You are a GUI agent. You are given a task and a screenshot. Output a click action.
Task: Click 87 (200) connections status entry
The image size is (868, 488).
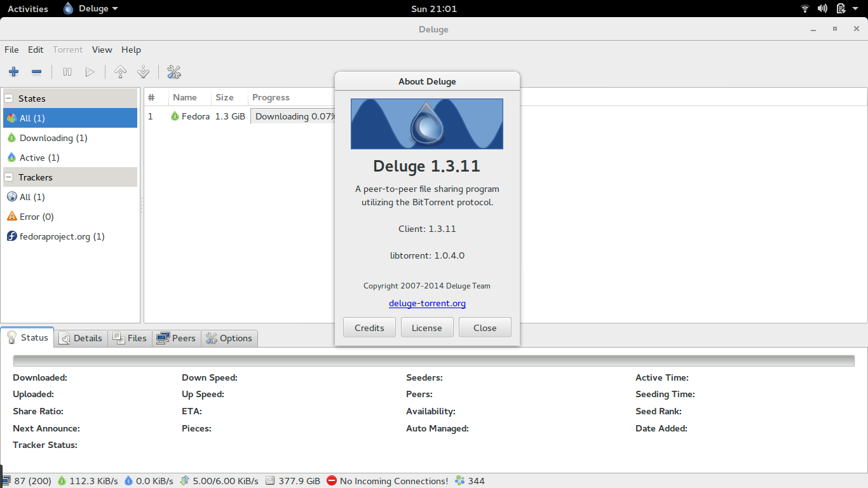point(27,481)
